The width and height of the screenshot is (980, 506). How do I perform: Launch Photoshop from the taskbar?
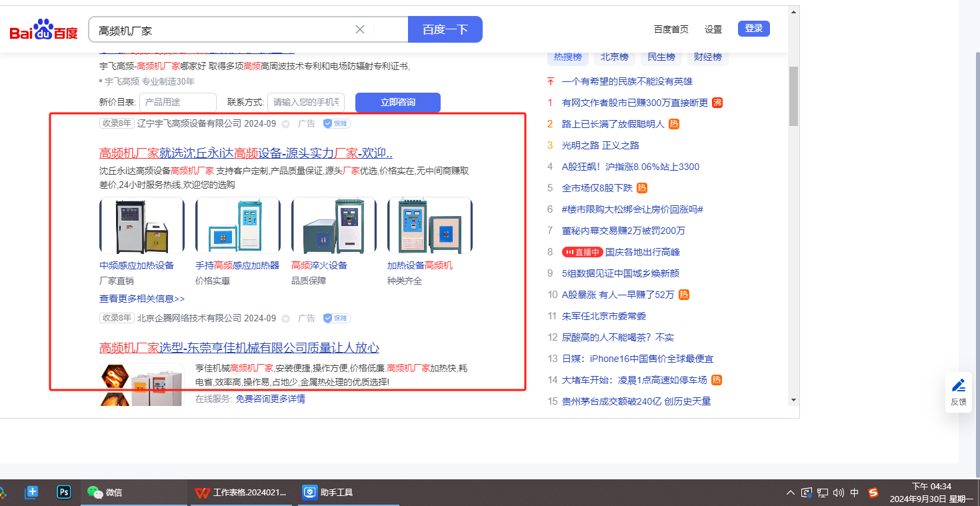click(x=64, y=493)
